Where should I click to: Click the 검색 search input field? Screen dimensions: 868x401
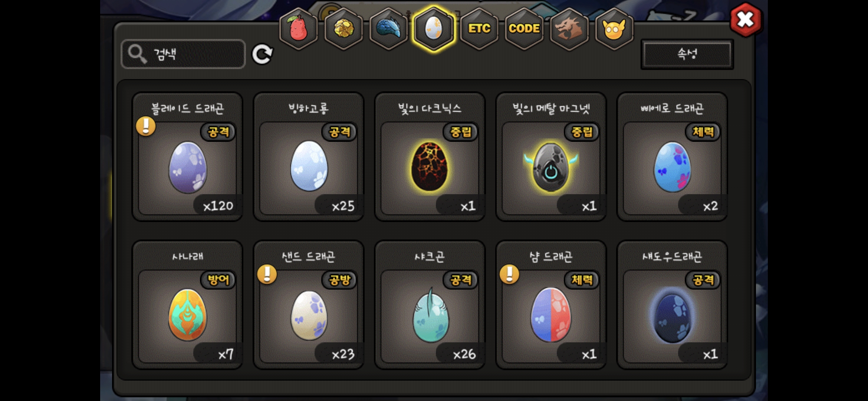(x=183, y=54)
